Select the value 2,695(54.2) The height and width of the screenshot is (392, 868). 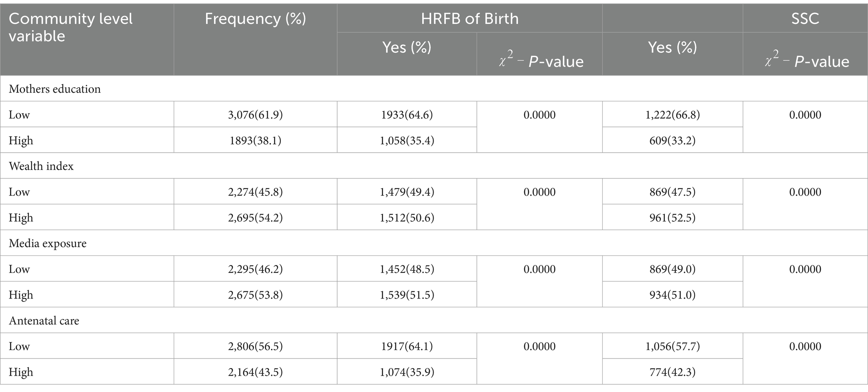click(255, 218)
